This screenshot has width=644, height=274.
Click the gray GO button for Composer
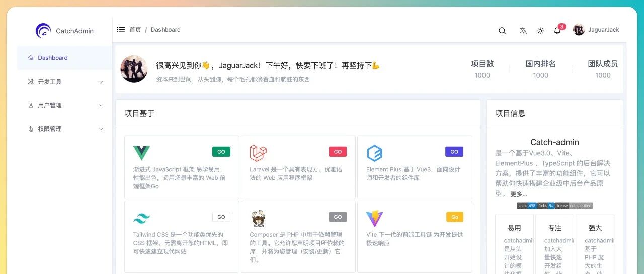point(338,217)
